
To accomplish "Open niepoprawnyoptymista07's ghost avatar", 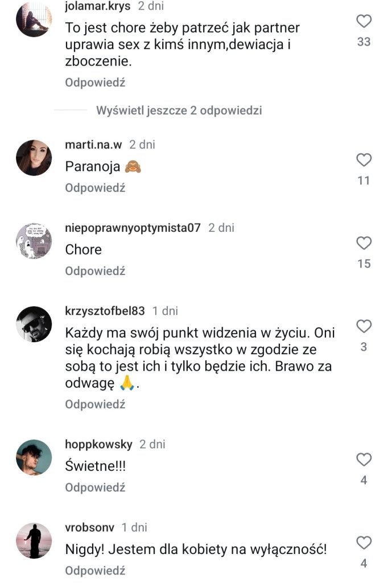I will tap(34, 240).
